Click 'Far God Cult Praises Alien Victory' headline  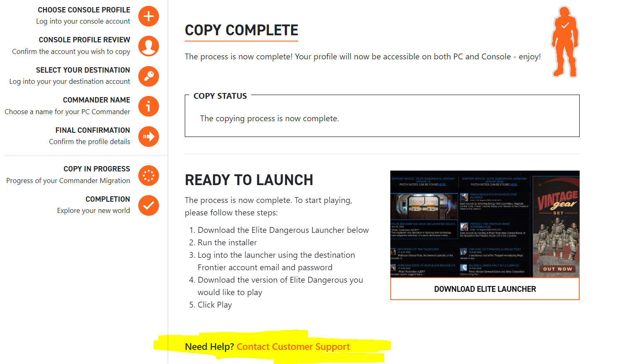coord(495,249)
